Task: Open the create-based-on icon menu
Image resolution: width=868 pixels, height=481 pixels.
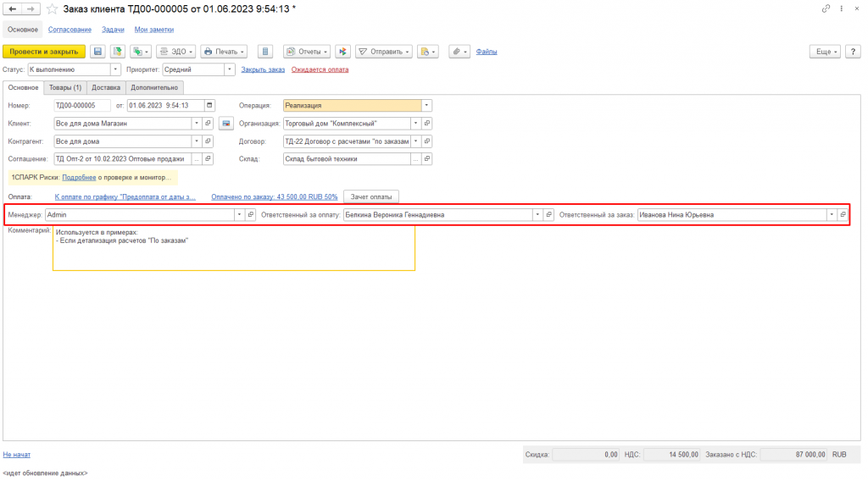Action: 141,52
